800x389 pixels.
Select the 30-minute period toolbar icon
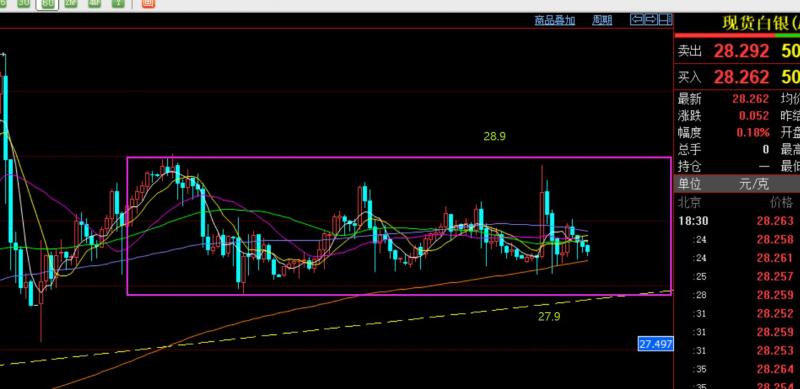pyautogui.click(x=24, y=3)
